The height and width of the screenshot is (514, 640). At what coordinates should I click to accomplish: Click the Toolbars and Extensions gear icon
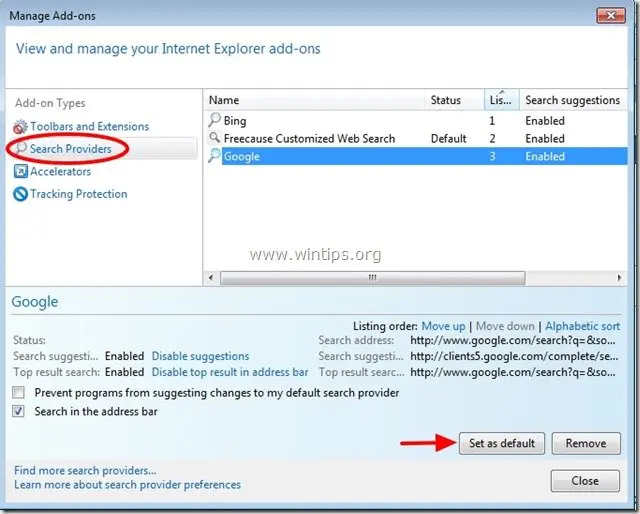coord(20,127)
